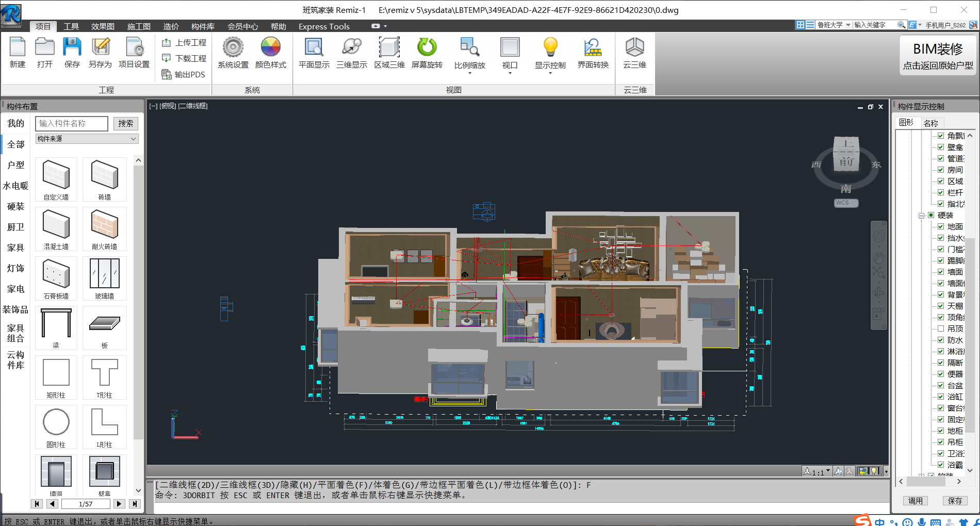Image resolution: width=980 pixels, height=526 pixels.
Task: Select the 自定义墙 component
Action: point(56,179)
